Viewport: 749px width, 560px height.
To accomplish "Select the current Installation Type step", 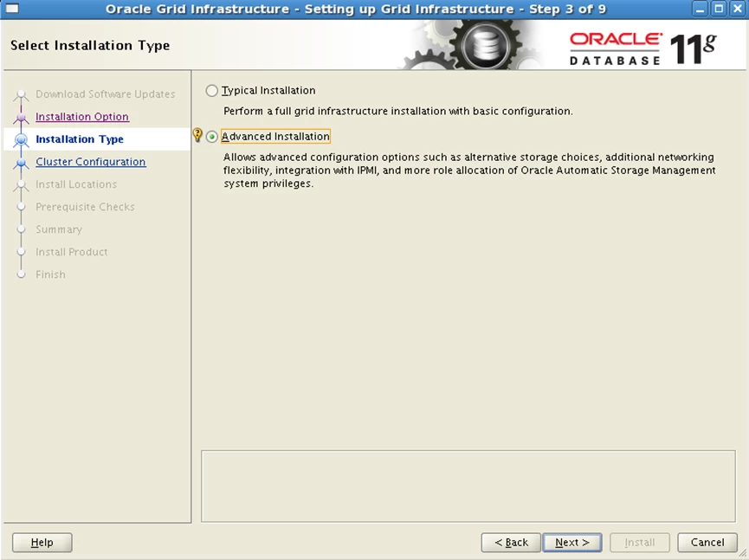I will tap(80, 139).
